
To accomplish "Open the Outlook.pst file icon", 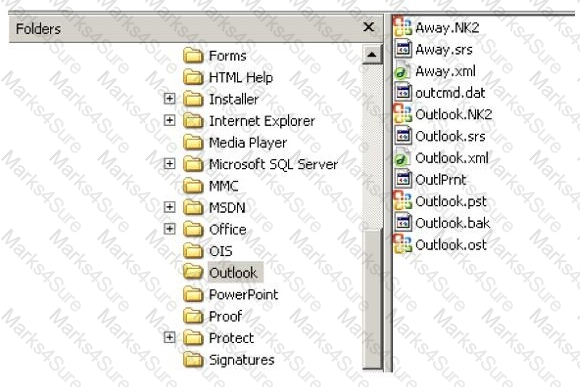I will click(402, 201).
